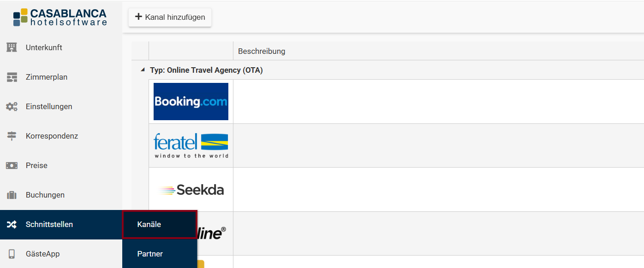Click the Einstellungen gears icon
This screenshot has height=268, width=644.
coord(12,106)
